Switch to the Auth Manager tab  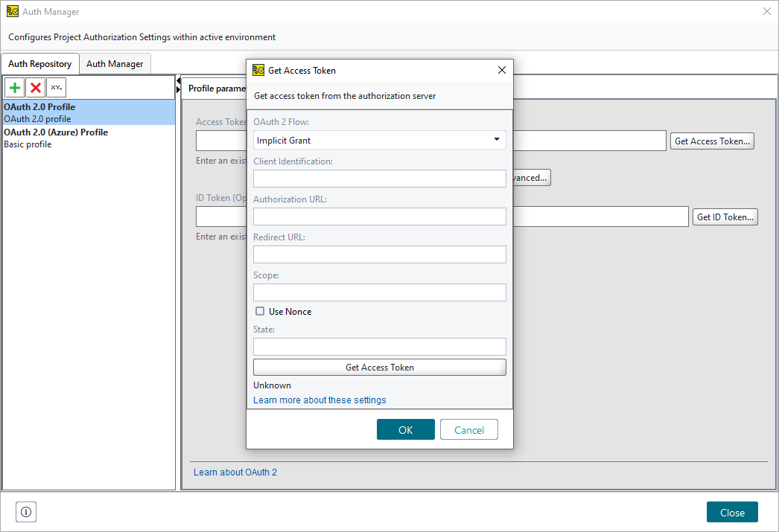115,63
